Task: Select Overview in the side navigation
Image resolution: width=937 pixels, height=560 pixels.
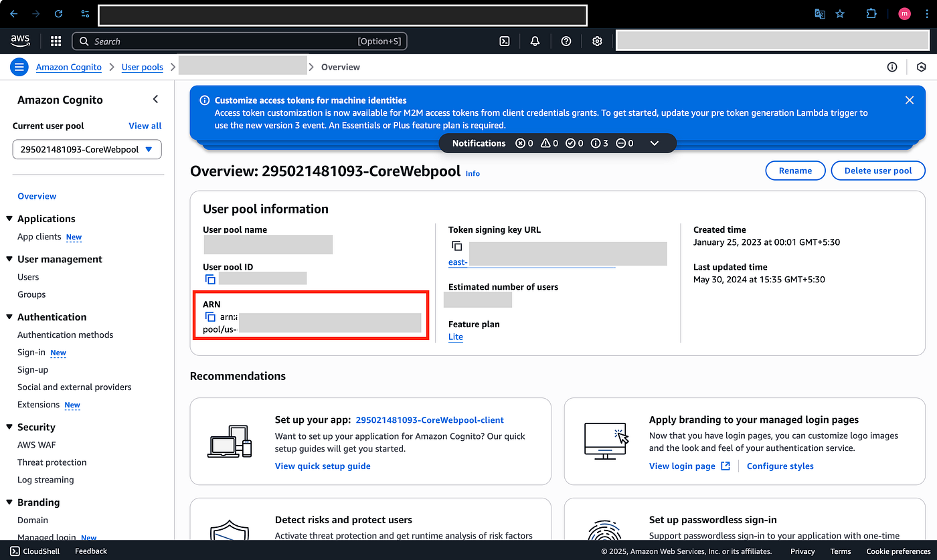Action: click(37, 196)
